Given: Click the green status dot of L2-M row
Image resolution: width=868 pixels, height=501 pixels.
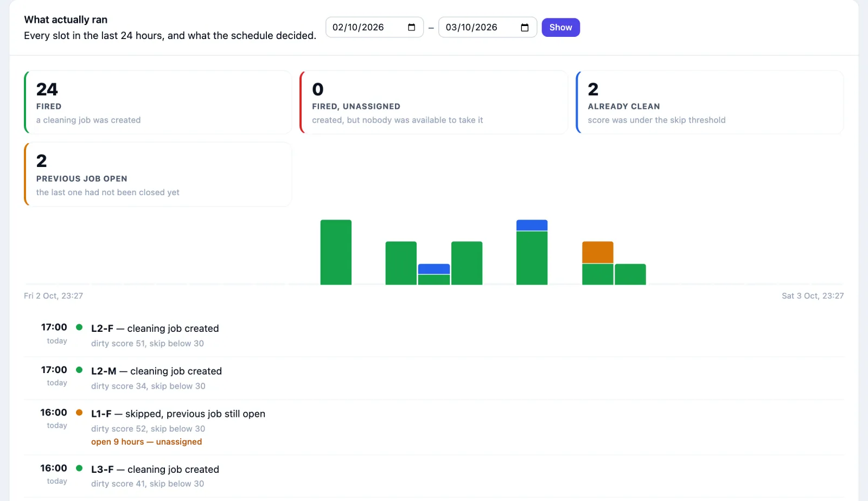Looking at the screenshot, I should (79, 370).
